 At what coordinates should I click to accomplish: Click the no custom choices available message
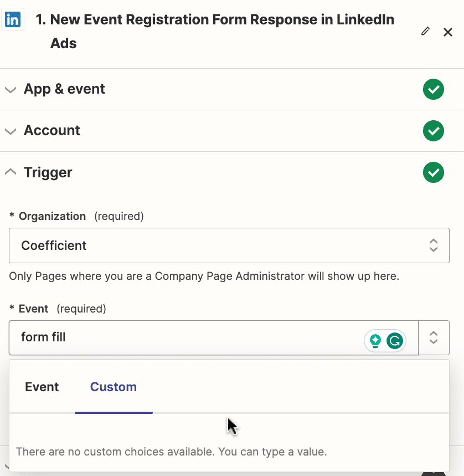[171, 452]
